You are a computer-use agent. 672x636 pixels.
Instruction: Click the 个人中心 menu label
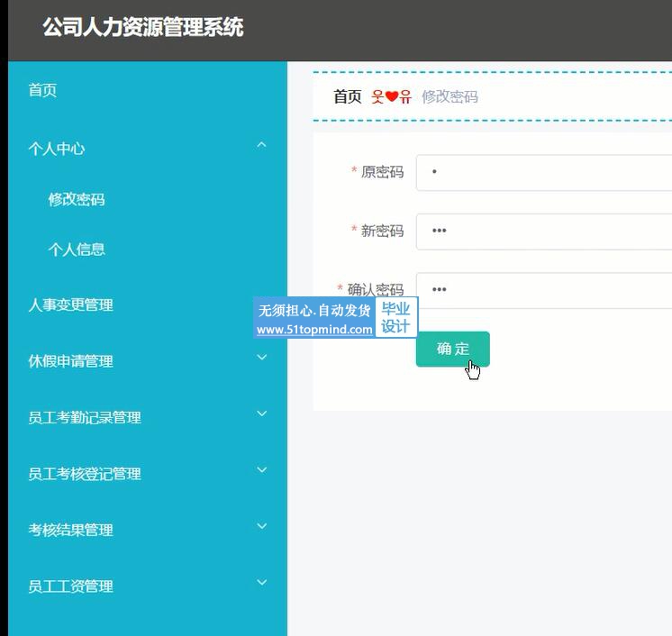57,149
